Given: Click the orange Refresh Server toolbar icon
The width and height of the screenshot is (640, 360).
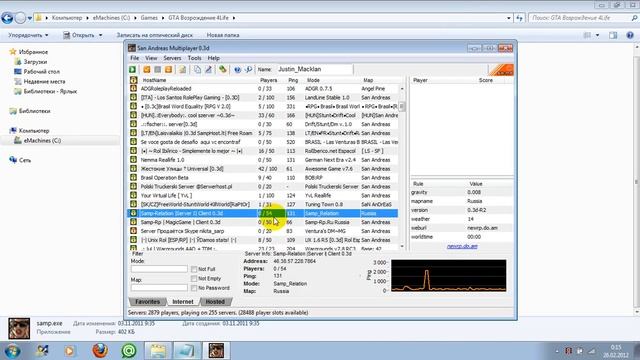Looking at the screenshot, I should tap(168, 70).
